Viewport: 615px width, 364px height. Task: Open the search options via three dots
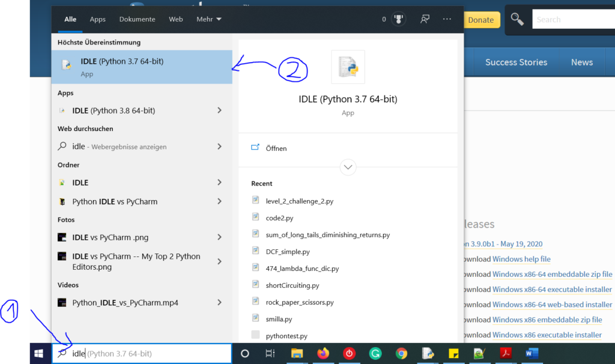446,19
